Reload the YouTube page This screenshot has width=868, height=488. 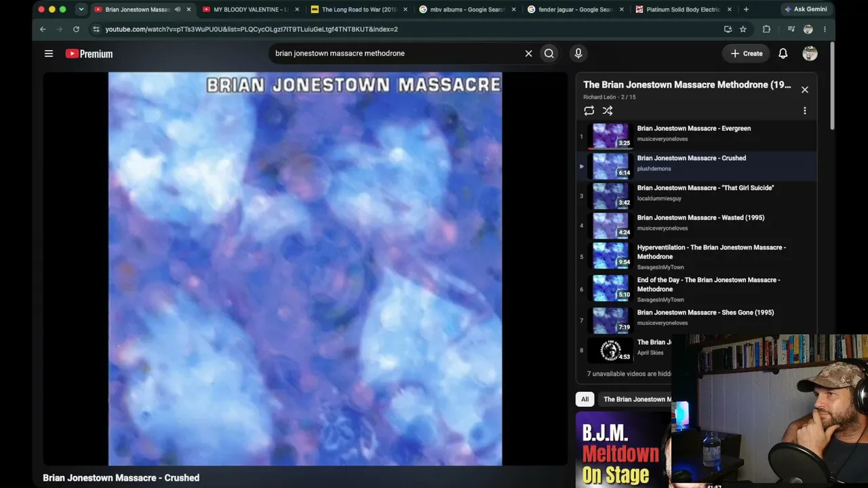pyautogui.click(x=76, y=29)
